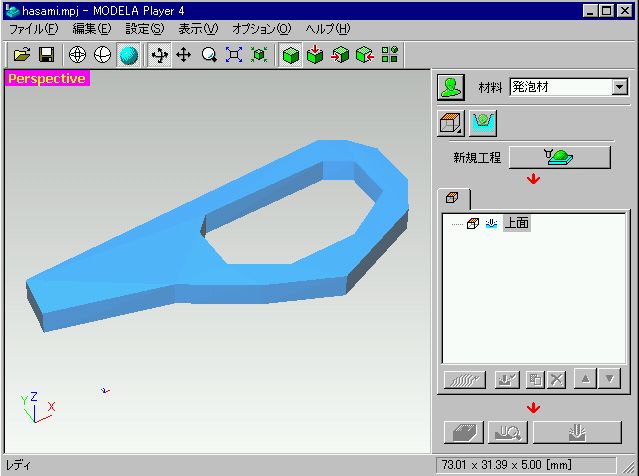Select the surface tab above process list

pos(452,198)
